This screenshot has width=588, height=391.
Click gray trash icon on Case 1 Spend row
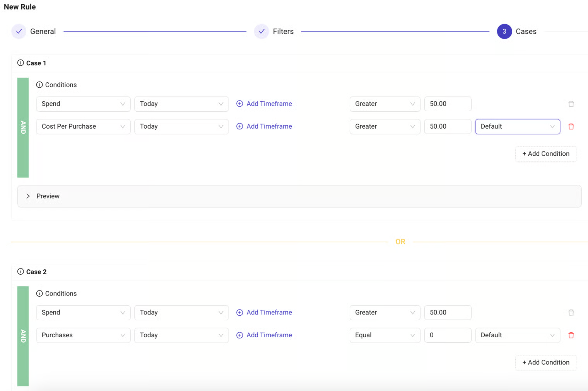click(571, 104)
